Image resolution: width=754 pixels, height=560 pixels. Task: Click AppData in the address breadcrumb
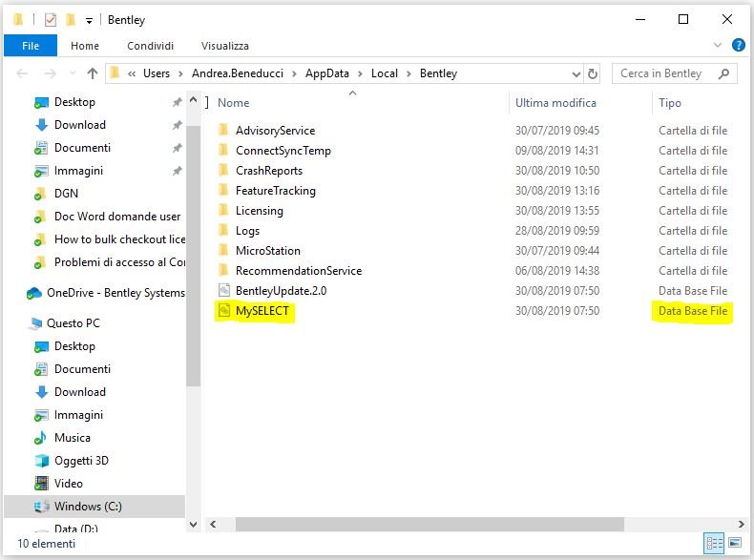(x=327, y=73)
